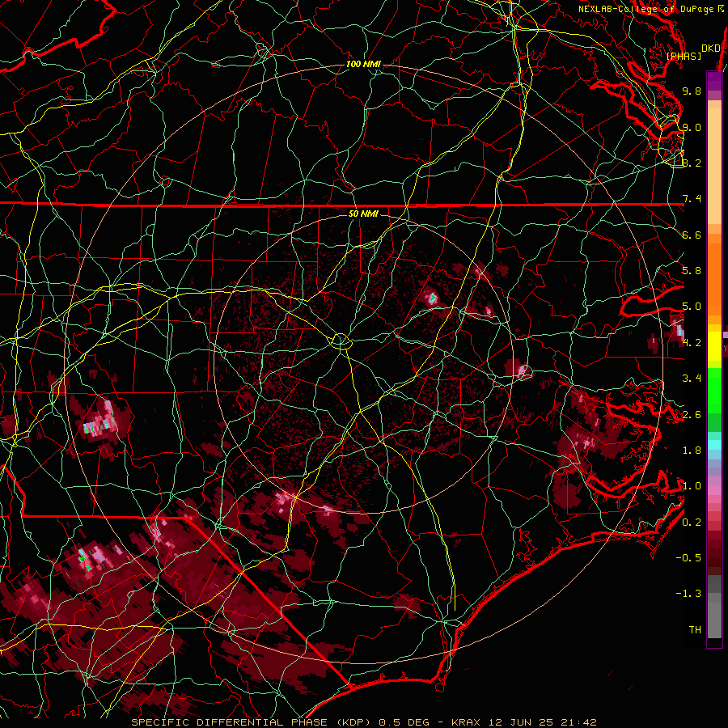
Task: Click the 0.2 scale value
Action: 692,523
